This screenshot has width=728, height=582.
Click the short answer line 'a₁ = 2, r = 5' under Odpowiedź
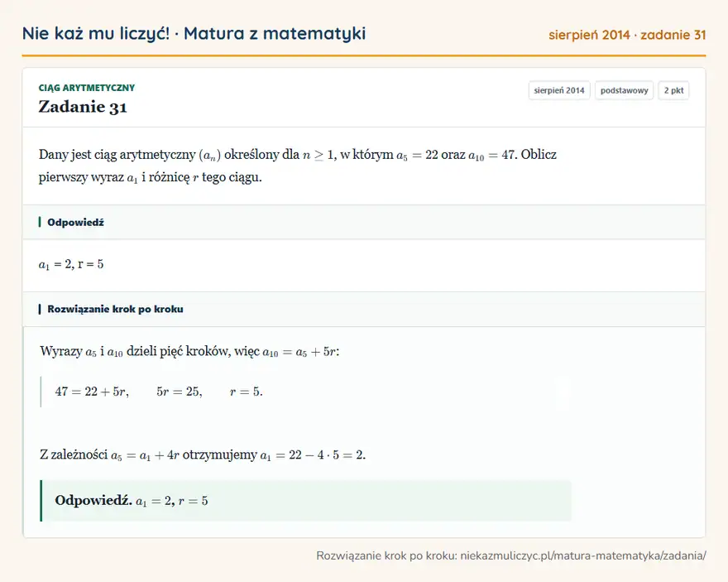[71, 264]
